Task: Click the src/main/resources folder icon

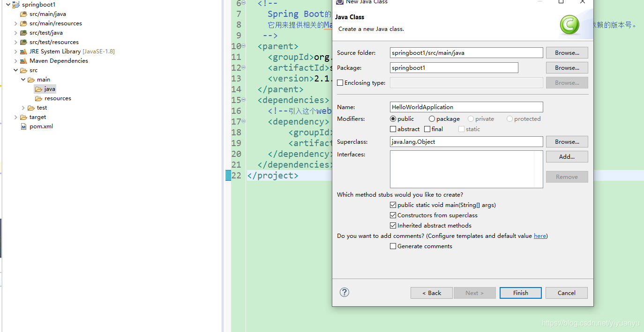Action: 23,23
